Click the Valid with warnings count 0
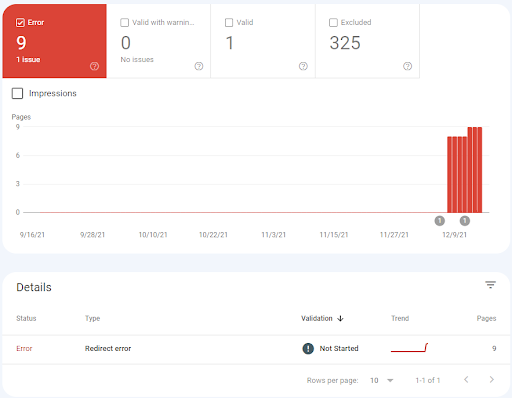 126,43
